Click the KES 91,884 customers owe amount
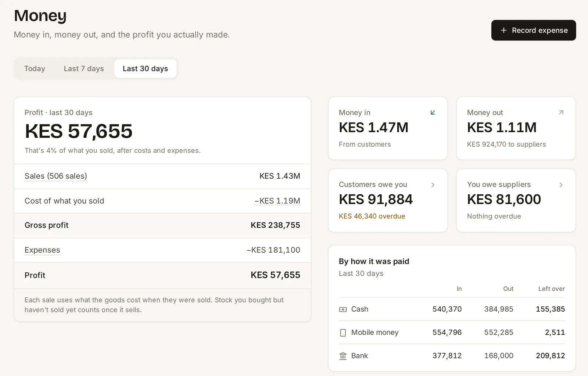 tap(376, 199)
